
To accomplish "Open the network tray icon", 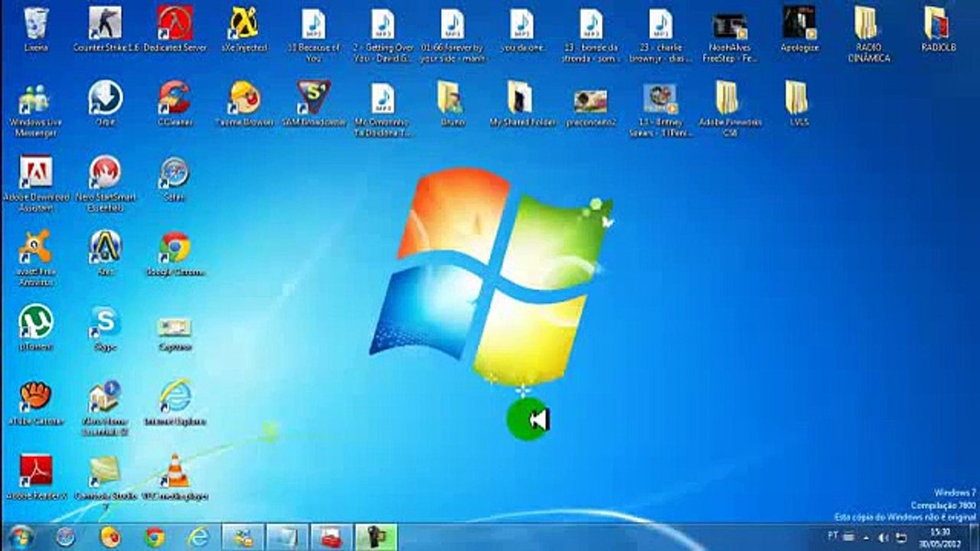I will coord(902,537).
